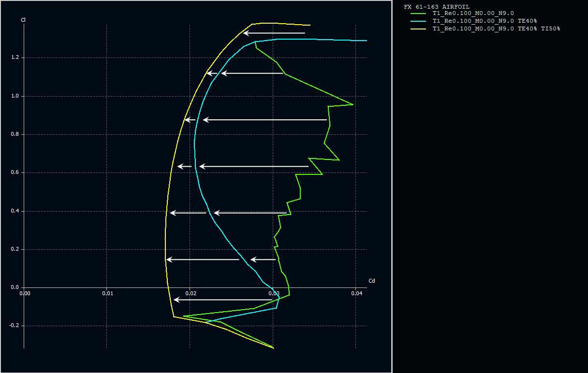Click the "0.00" Cd axis tick value
This screenshot has height=373, width=588.
pyautogui.click(x=25, y=293)
